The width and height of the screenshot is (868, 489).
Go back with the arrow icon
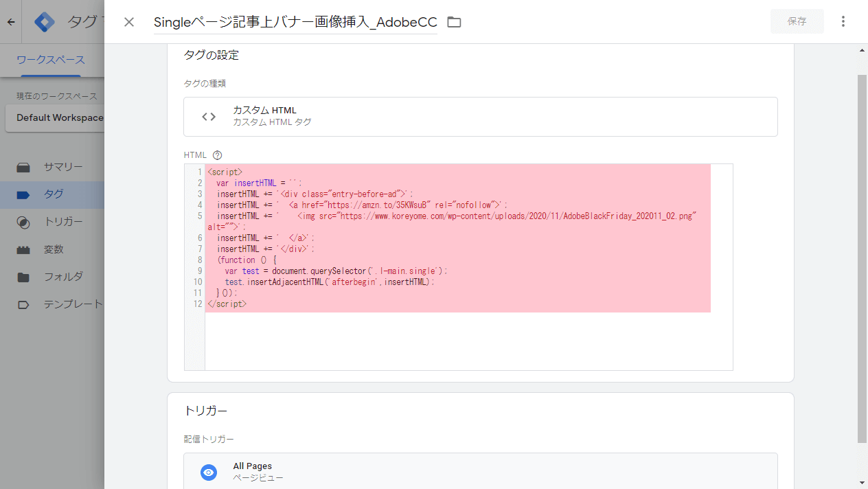(11, 22)
